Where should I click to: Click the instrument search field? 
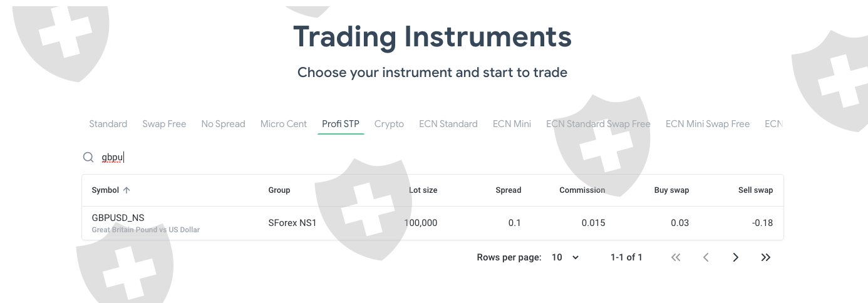pyautogui.click(x=376, y=157)
